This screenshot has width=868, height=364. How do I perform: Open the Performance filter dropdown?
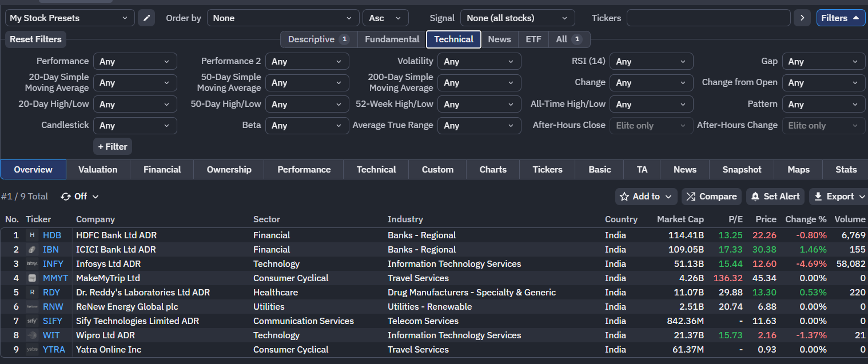point(135,61)
